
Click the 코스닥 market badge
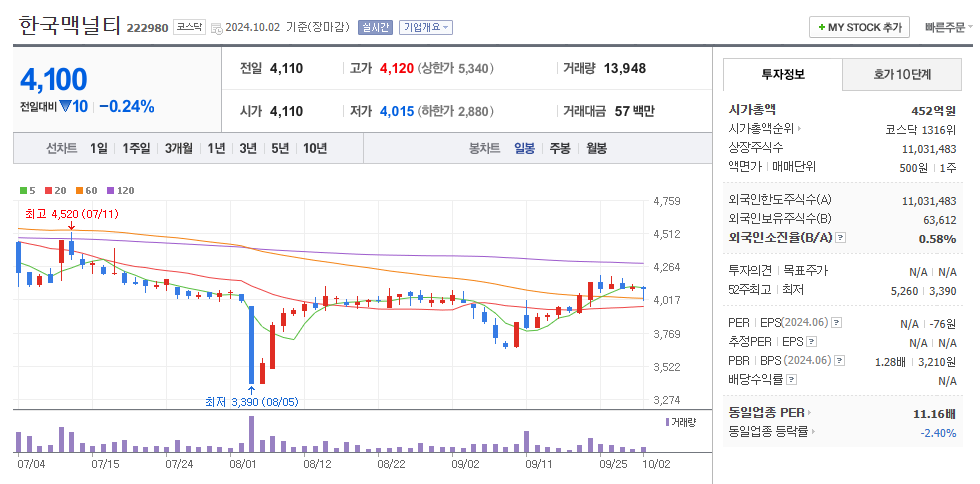[189, 28]
